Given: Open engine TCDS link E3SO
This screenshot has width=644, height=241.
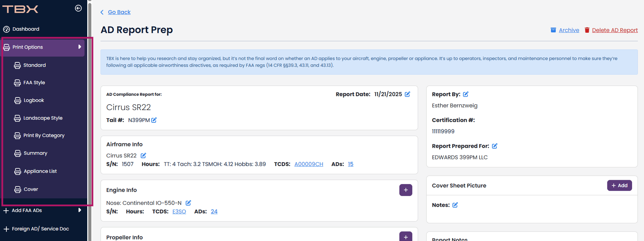Looking at the screenshot, I should click(179, 211).
